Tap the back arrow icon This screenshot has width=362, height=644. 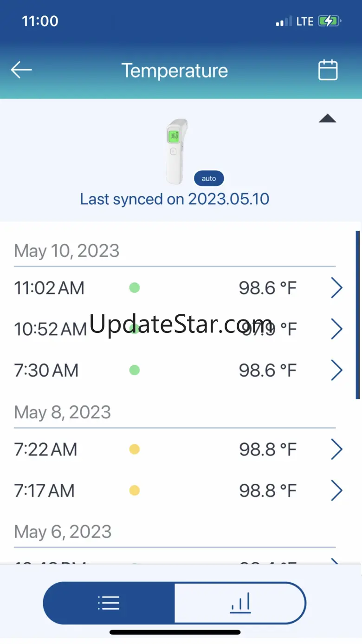click(21, 70)
